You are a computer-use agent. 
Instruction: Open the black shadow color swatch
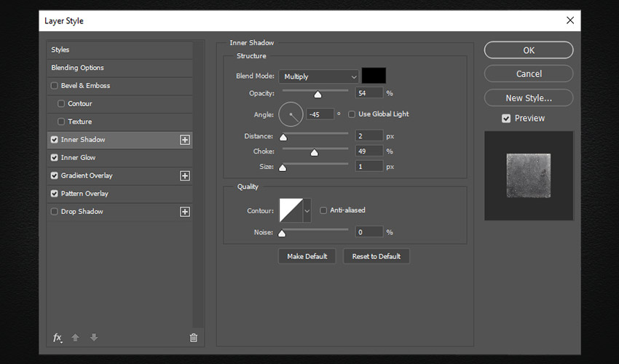coord(374,76)
